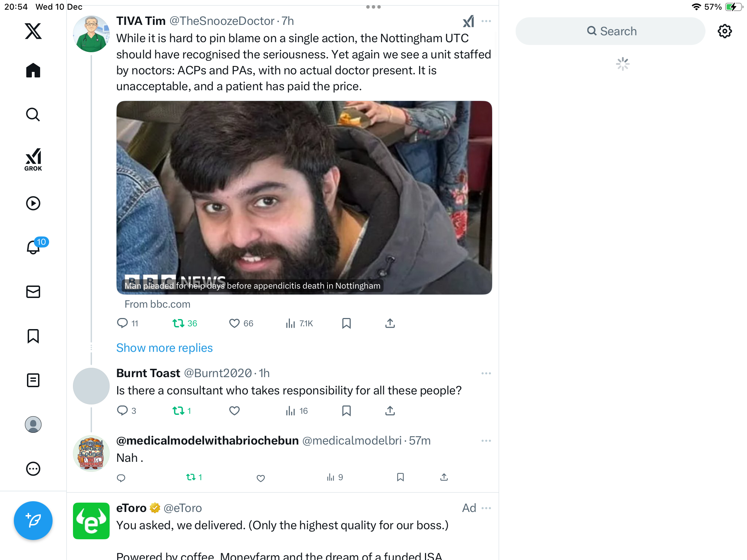Like TIVA Tim's post

click(241, 323)
